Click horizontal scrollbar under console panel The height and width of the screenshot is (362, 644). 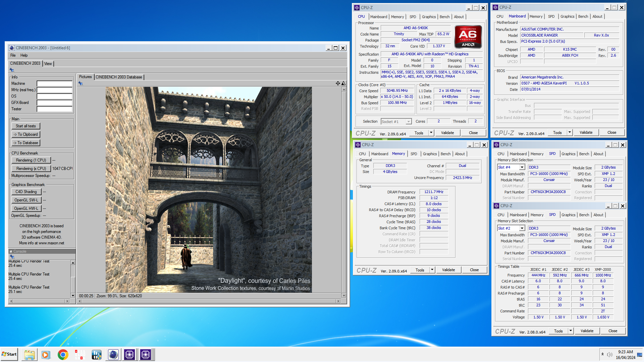39,301
